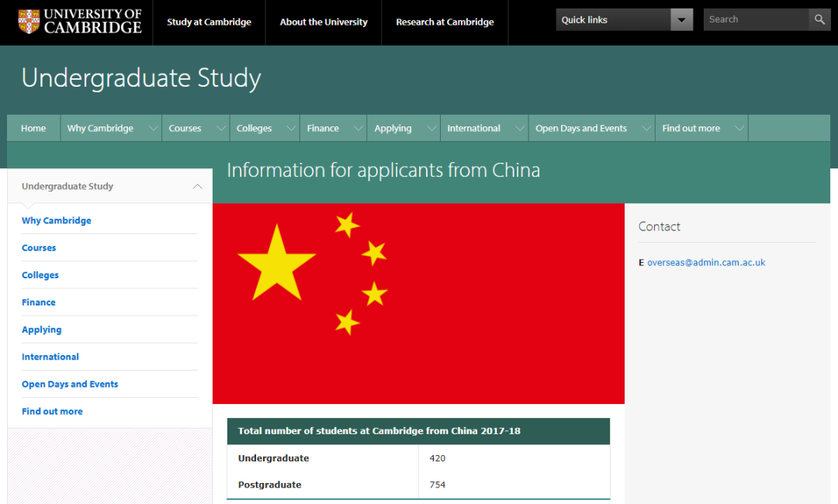The height and width of the screenshot is (504, 838).
Task: Go to the Home tab
Action: 33,128
